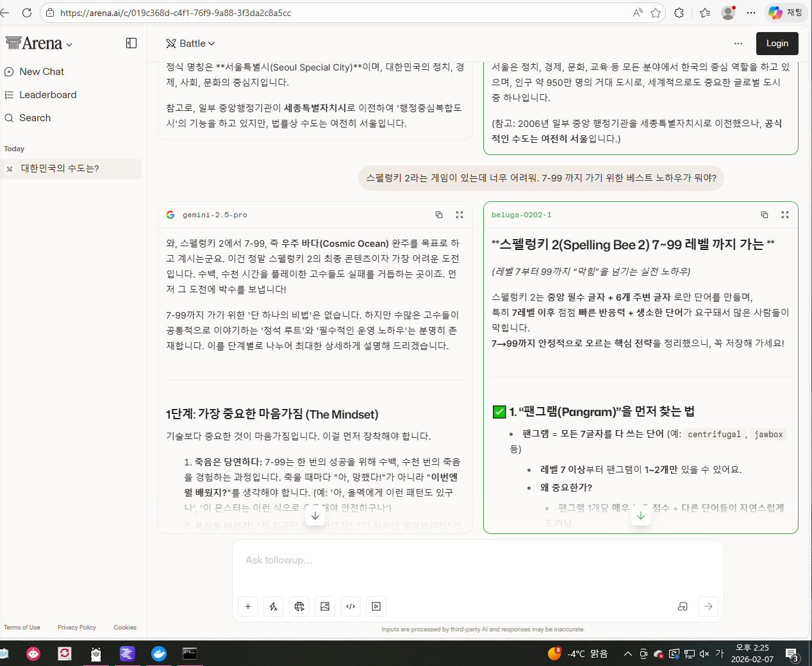Expand beluga-0202-1 response to fullscreen

pos(785,215)
